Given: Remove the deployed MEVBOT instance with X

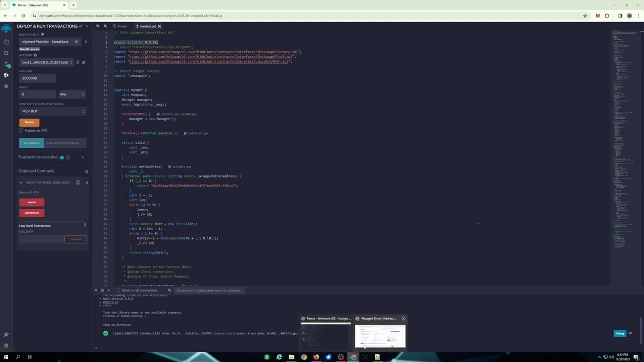Looking at the screenshot, I should pos(87,183).
